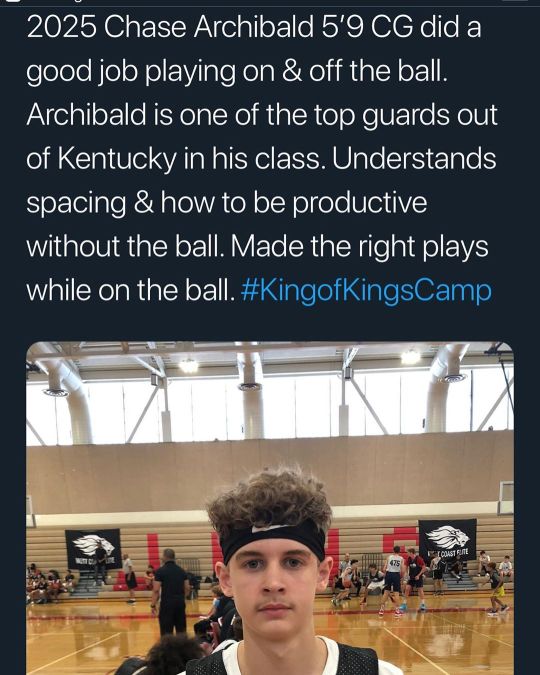Viewport: 540px width, 675px height.
Task: Click the text "Made the right plays"
Action: point(360,247)
